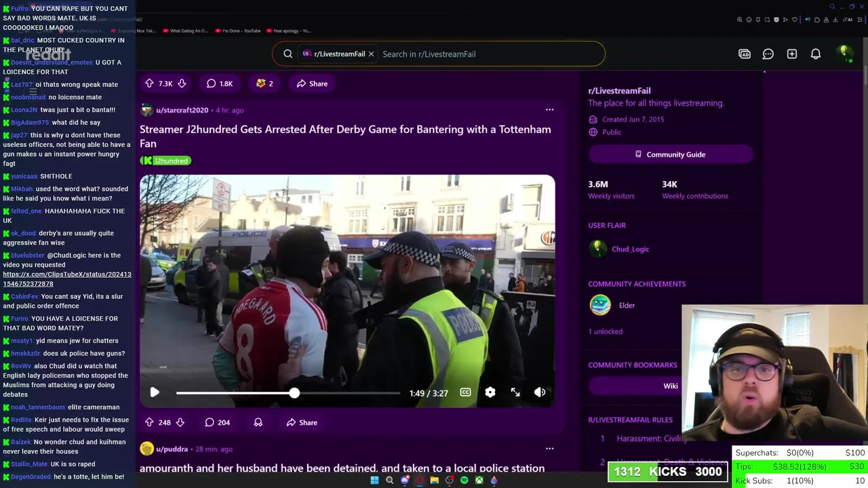Upvote the post showing 7.3K votes

coord(149,83)
